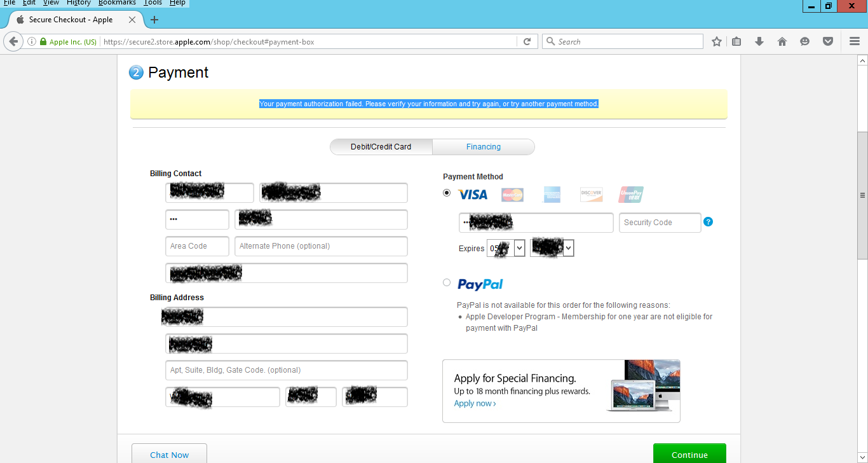Open the Tools menu
The width and height of the screenshot is (868, 463).
pyautogui.click(x=153, y=3)
